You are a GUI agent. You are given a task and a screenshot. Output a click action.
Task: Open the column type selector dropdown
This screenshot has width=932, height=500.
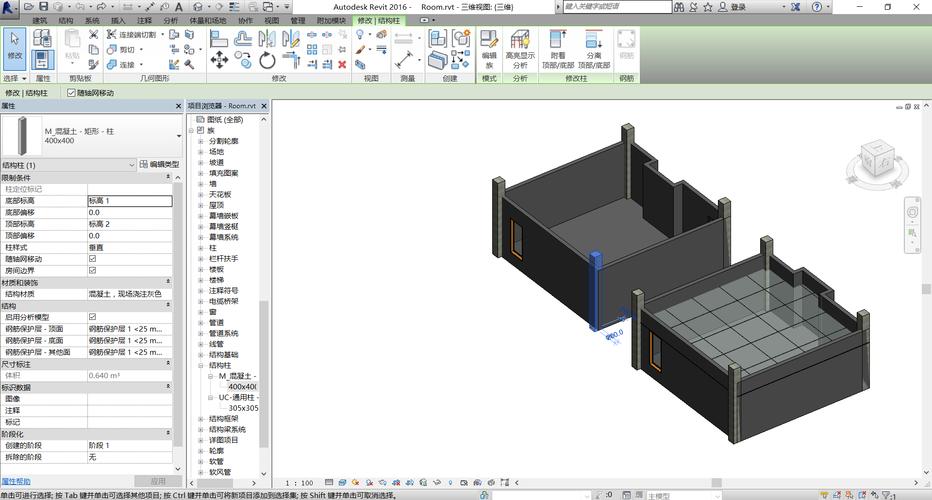[179, 136]
